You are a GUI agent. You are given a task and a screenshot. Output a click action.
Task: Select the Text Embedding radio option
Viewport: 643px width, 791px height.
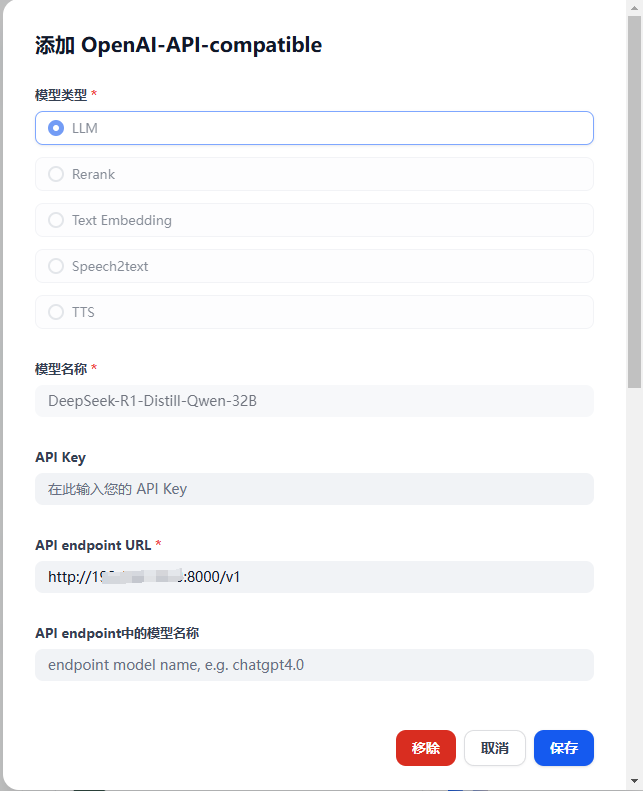[314, 220]
